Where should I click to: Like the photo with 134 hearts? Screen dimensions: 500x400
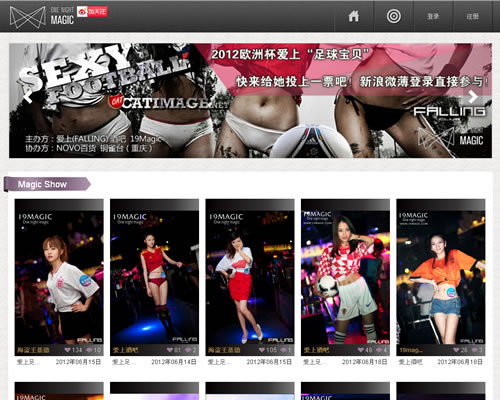coord(67,350)
